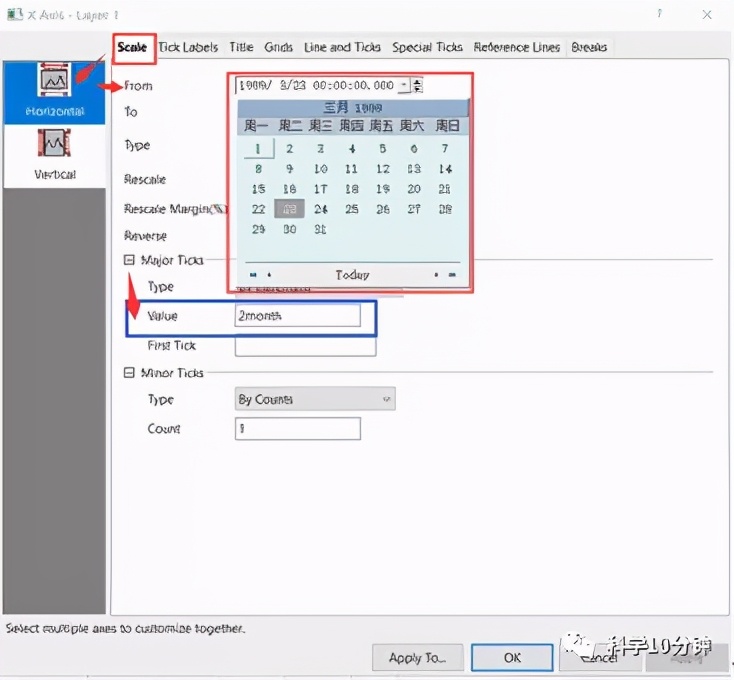Switch to the Tick Labels tab
This screenshot has width=734, height=680.
(x=188, y=47)
